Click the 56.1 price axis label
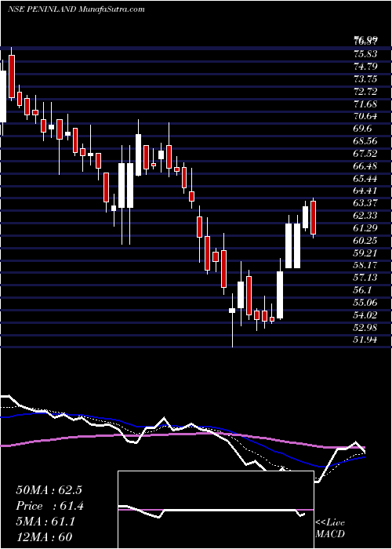392x549 pixels. [x=362, y=290]
